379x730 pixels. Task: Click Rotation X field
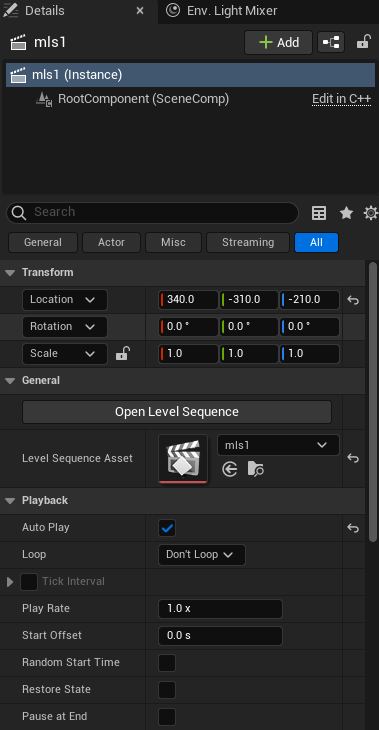189,327
